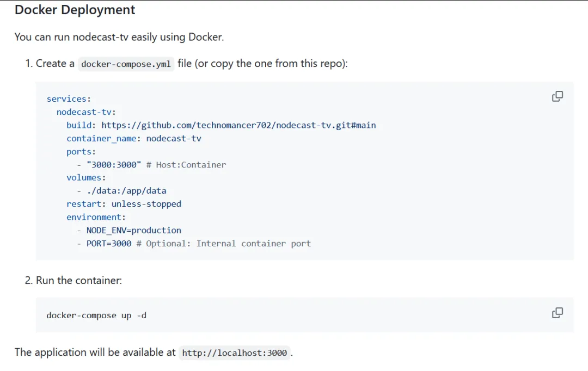Click the http://localhost:3000 inline code
Image resolution: width=588 pixels, height=371 pixels.
pos(234,353)
